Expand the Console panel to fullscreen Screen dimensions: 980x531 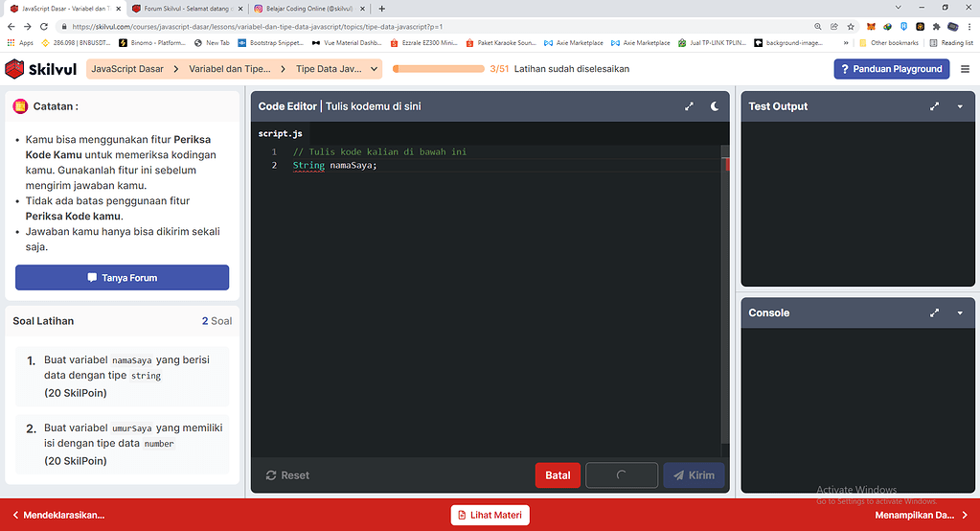point(935,313)
